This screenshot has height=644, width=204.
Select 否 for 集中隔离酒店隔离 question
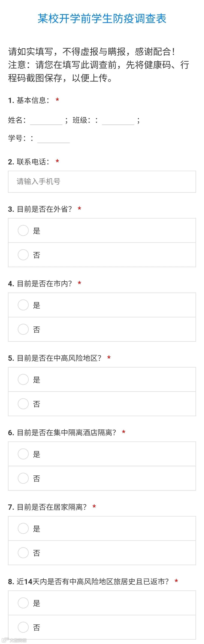(x=23, y=478)
